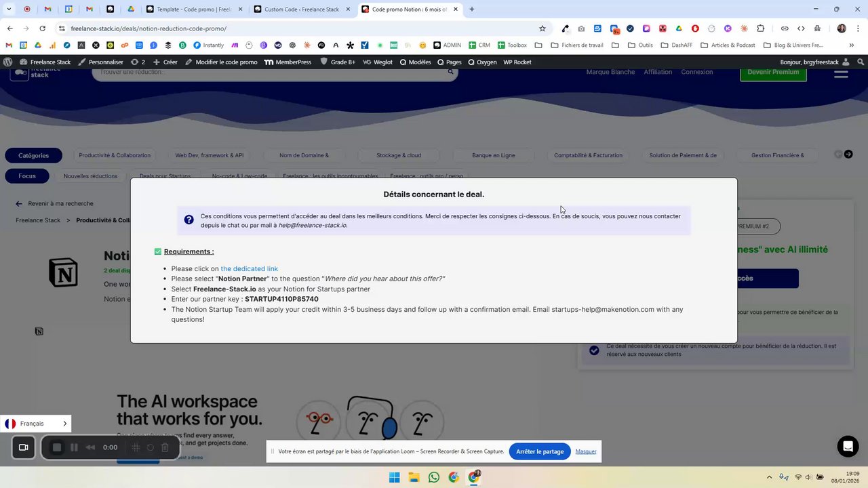Open Modèles in the admin bar

tap(415, 62)
